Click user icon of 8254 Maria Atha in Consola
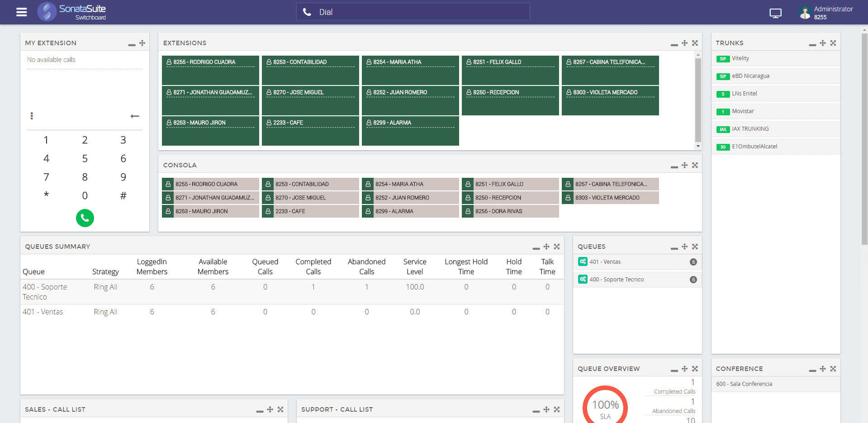Screen dimensions: 868x423 (368, 184)
